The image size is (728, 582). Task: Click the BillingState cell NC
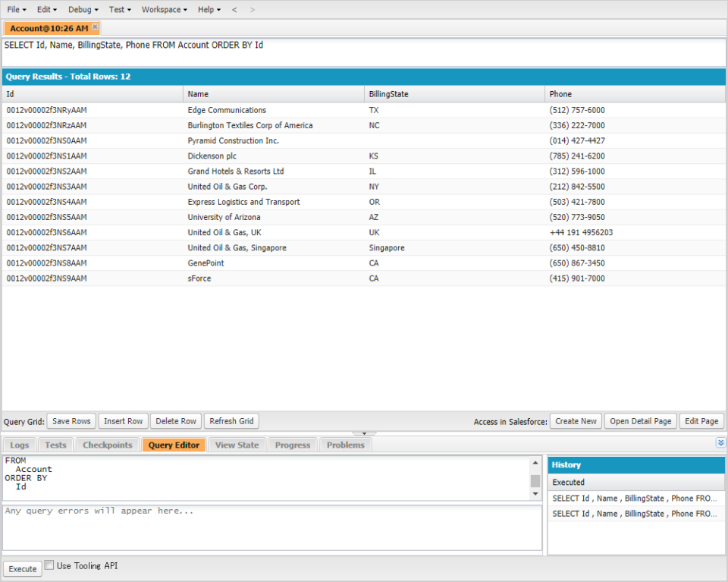point(454,125)
